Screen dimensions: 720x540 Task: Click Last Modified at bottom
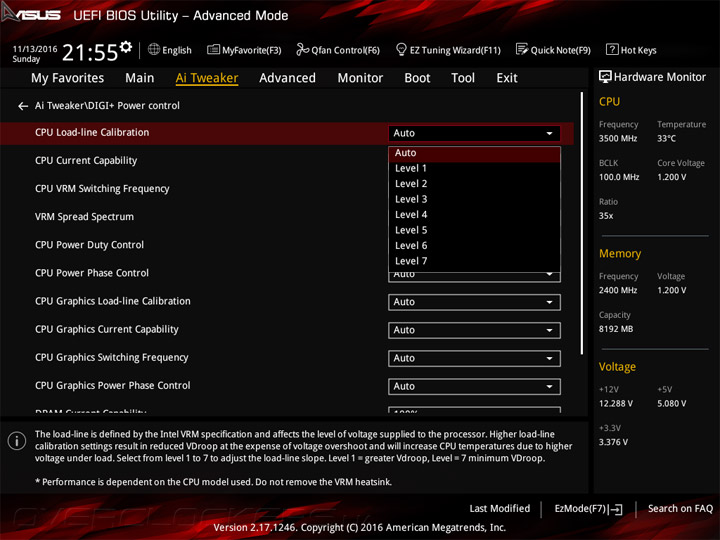point(500,509)
